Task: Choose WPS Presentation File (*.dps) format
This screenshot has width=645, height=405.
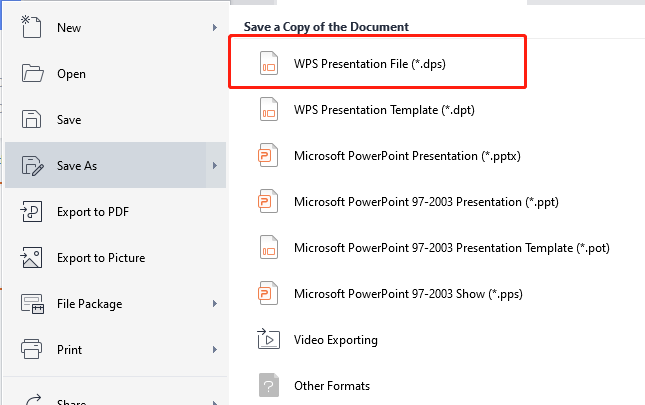Action: click(x=378, y=62)
